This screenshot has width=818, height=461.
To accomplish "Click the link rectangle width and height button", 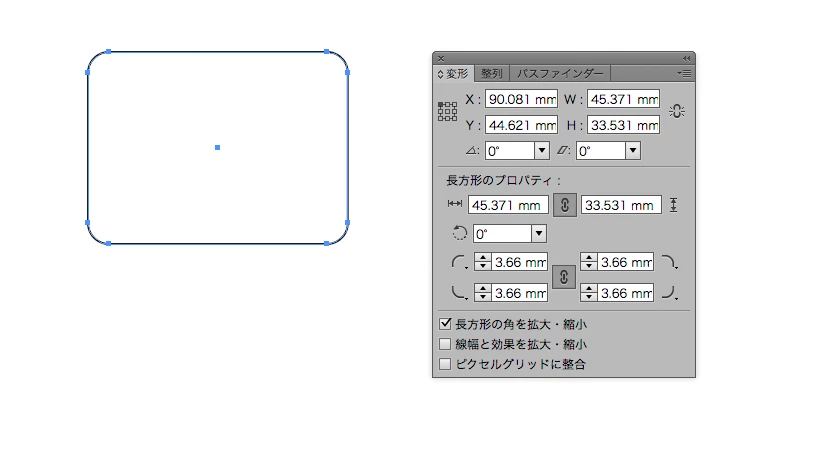I will coord(564,205).
